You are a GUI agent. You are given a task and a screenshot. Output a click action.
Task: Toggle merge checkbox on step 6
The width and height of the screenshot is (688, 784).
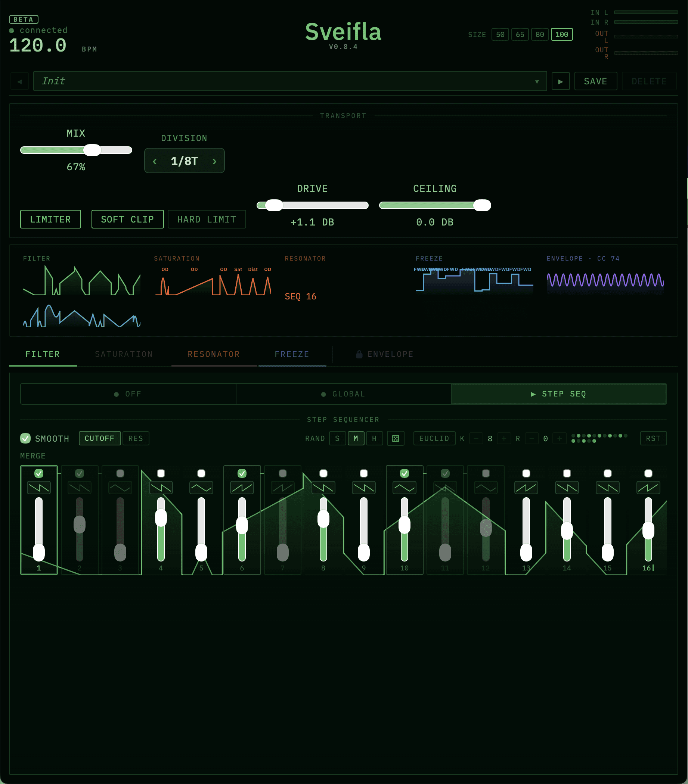242,473
